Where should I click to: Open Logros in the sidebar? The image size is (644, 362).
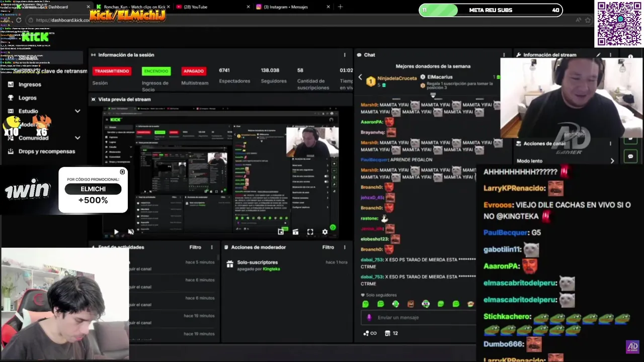click(28, 98)
